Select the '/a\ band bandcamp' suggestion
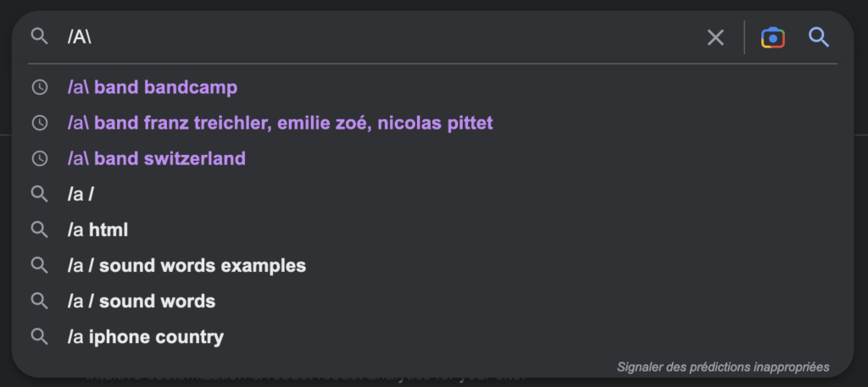Viewport: 868px width, 387px height. tap(153, 87)
